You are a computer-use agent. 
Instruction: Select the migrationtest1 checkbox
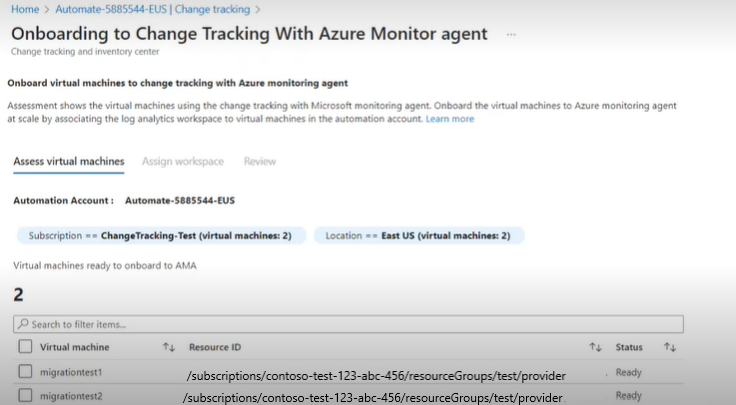[x=25, y=372]
